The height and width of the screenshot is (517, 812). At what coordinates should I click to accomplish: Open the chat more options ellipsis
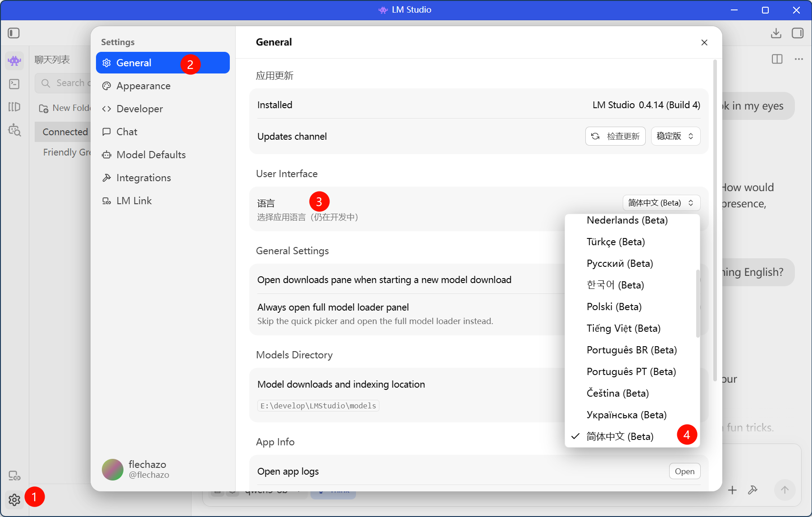tap(799, 59)
